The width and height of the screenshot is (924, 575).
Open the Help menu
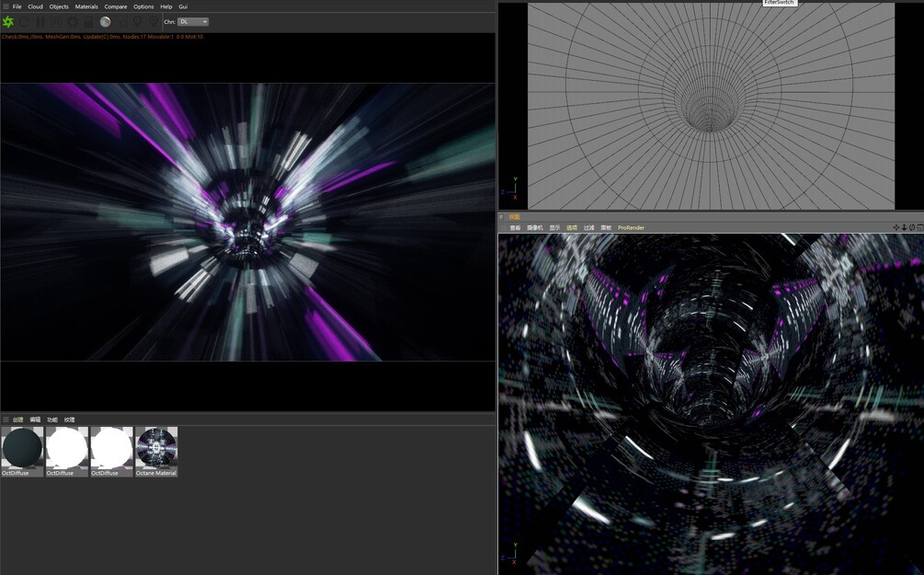click(166, 6)
